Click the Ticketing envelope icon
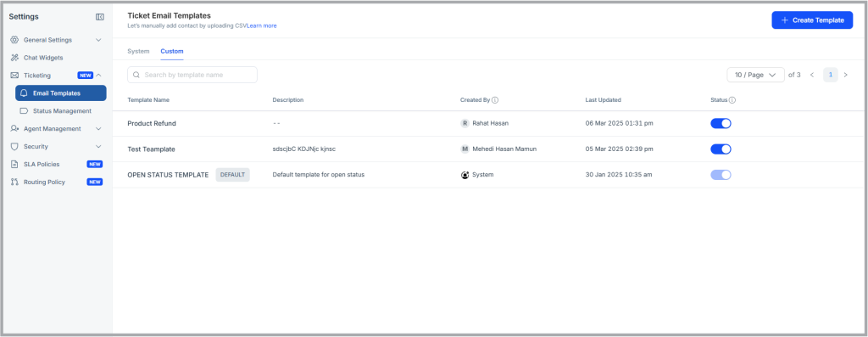Viewport: 868px width, 337px height. pos(14,76)
